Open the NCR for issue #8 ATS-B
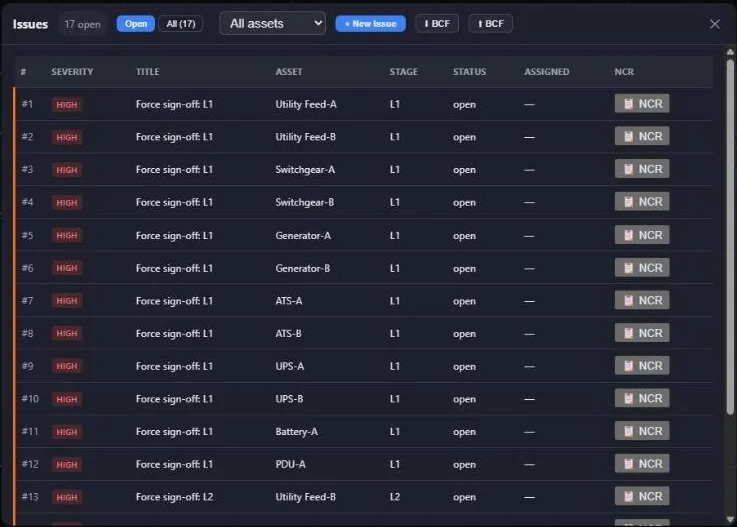This screenshot has width=737, height=527. tap(642, 333)
